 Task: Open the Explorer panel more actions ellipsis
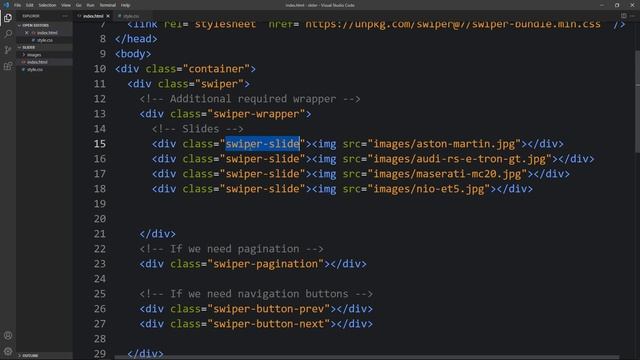(65, 16)
